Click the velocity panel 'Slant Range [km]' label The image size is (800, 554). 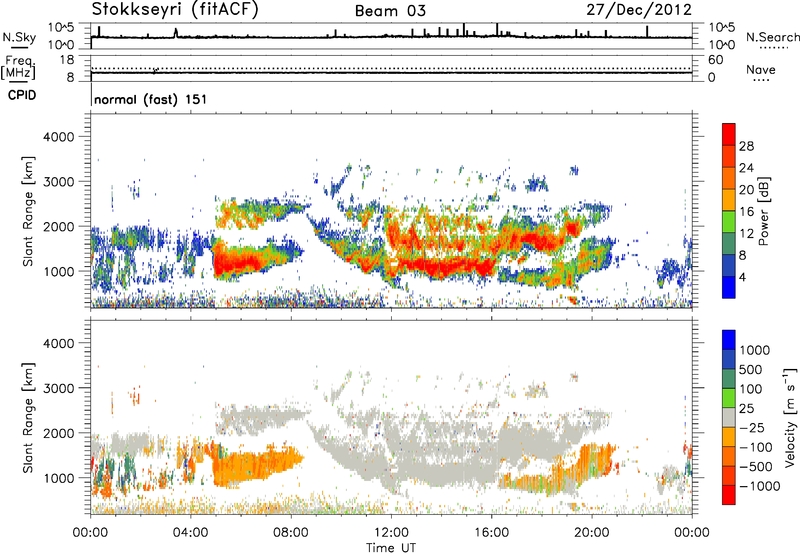tap(28, 418)
